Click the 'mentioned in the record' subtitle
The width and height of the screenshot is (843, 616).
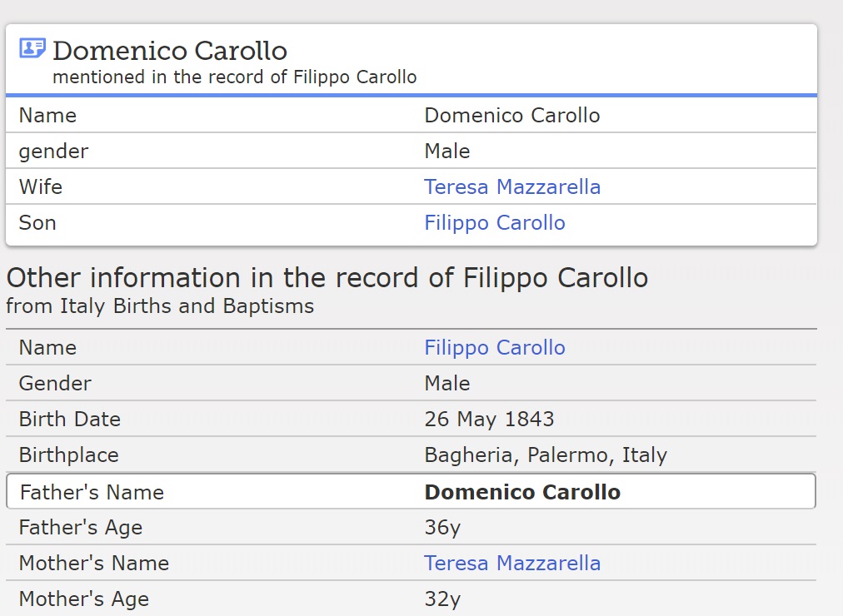pyautogui.click(x=234, y=77)
